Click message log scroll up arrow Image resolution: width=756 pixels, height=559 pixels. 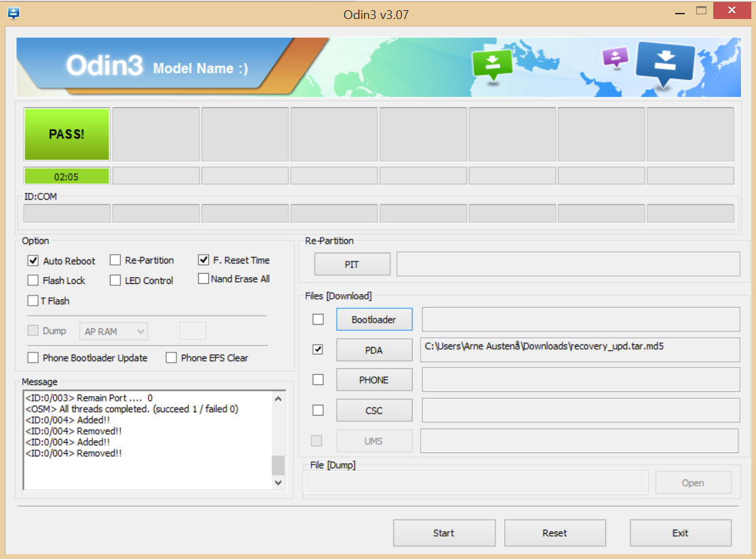tap(278, 399)
